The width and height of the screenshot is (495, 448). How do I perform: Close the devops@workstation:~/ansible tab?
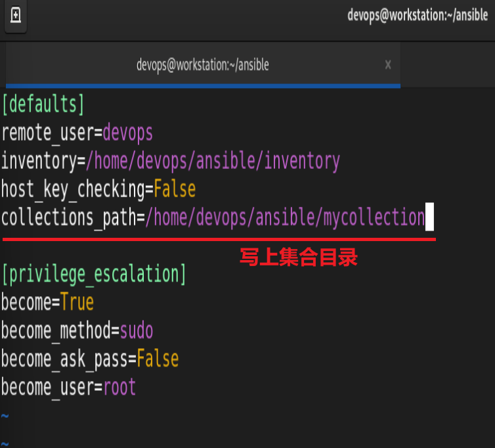point(388,65)
